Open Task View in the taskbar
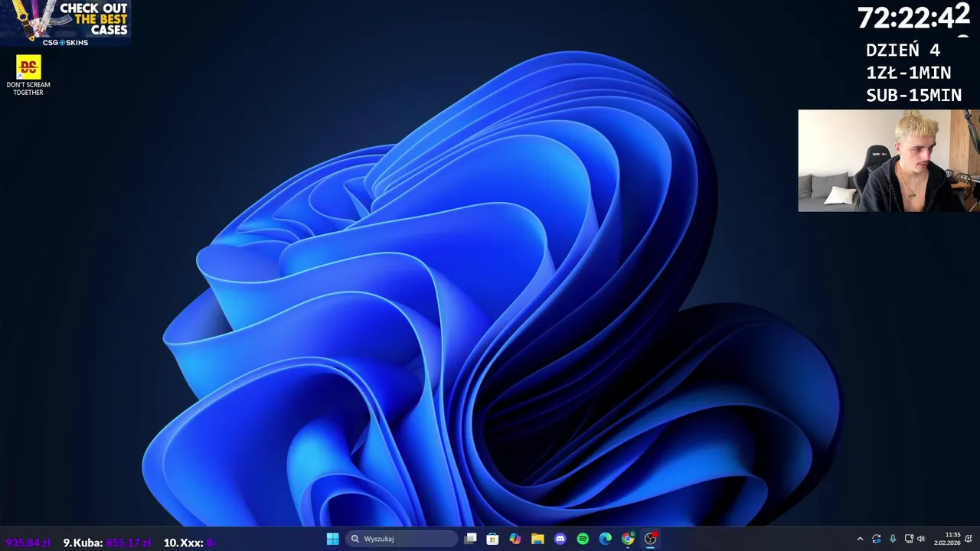This screenshot has width=980, height=551. [471, 539]
